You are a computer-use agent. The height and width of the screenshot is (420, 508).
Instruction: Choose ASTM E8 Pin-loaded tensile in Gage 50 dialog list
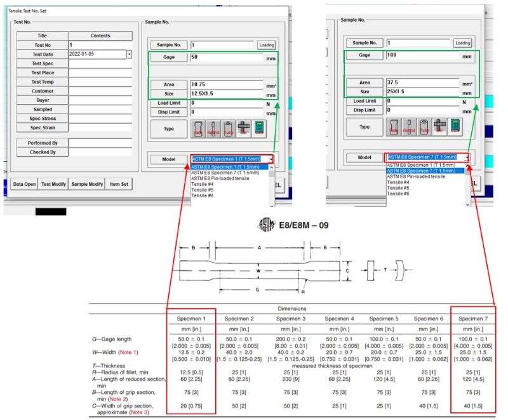point(220,179)
